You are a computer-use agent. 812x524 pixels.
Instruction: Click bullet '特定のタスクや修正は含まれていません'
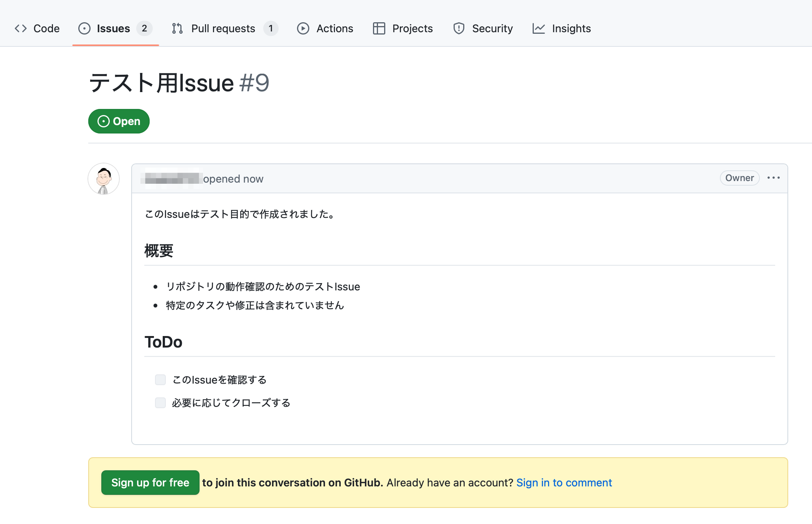pos(255,305)
